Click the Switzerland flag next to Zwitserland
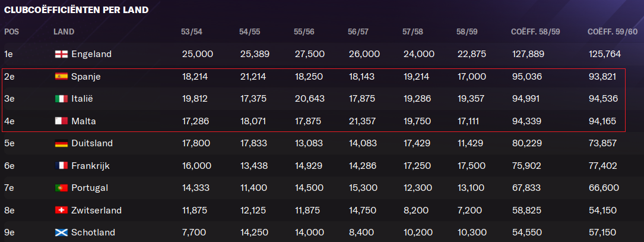The image size is (644, 242). coord(61,210)
